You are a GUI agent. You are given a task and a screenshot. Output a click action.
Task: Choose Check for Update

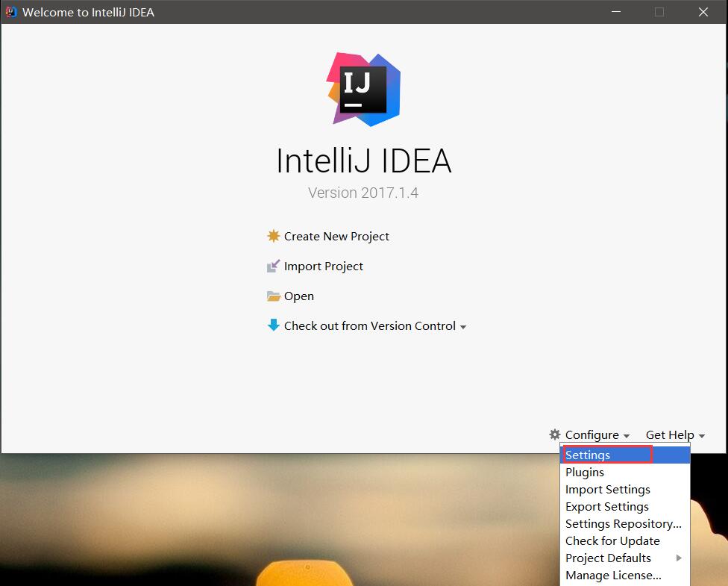click(x=612, y=540)
